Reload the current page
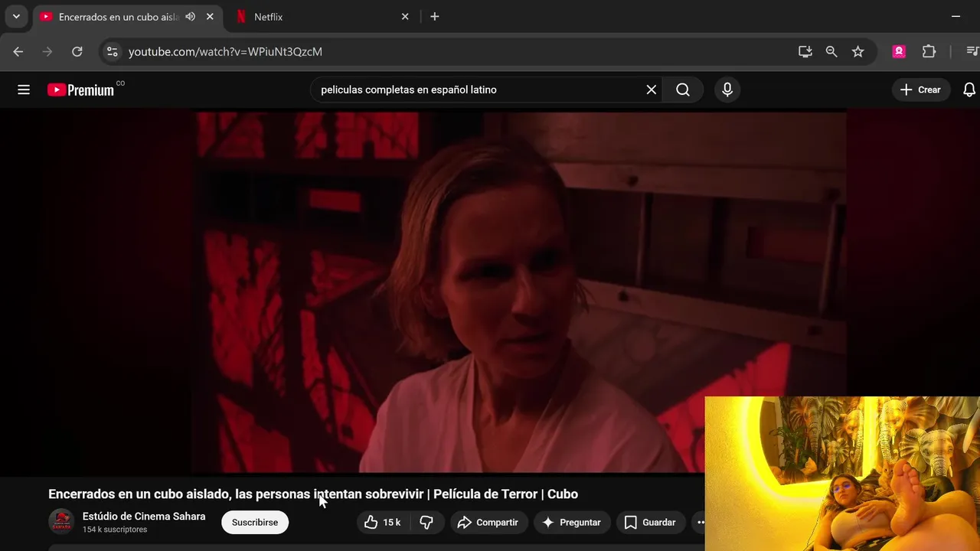The image size is (980, 551). tap(77, 52)
